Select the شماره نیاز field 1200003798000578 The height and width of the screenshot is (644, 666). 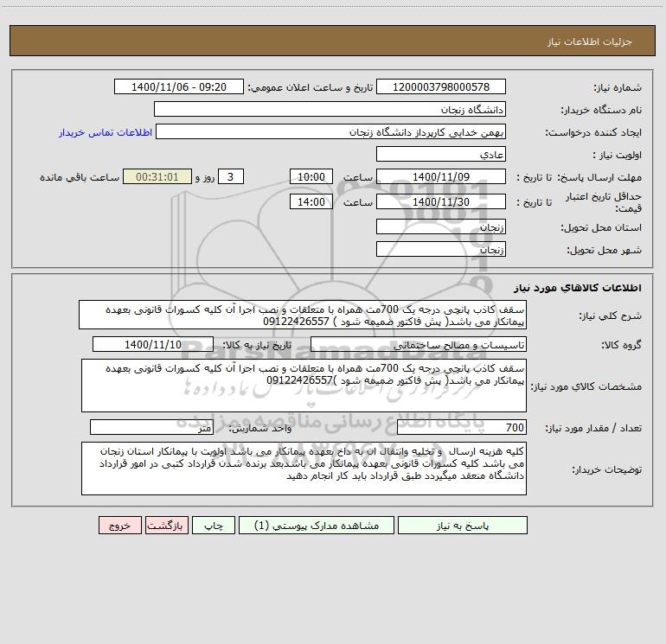[441, 86]
